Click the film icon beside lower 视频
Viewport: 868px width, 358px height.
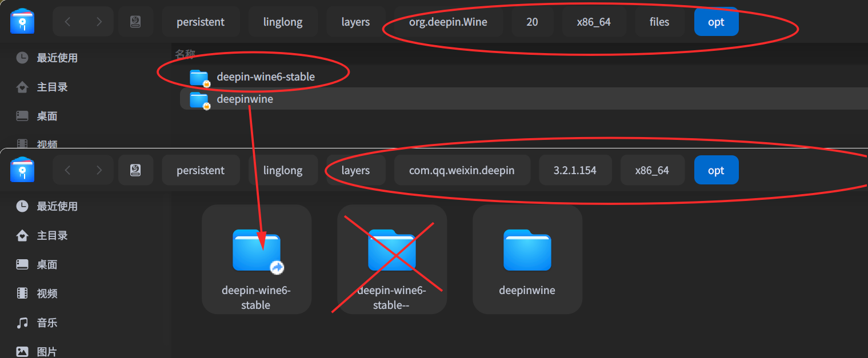coord(22,293)
